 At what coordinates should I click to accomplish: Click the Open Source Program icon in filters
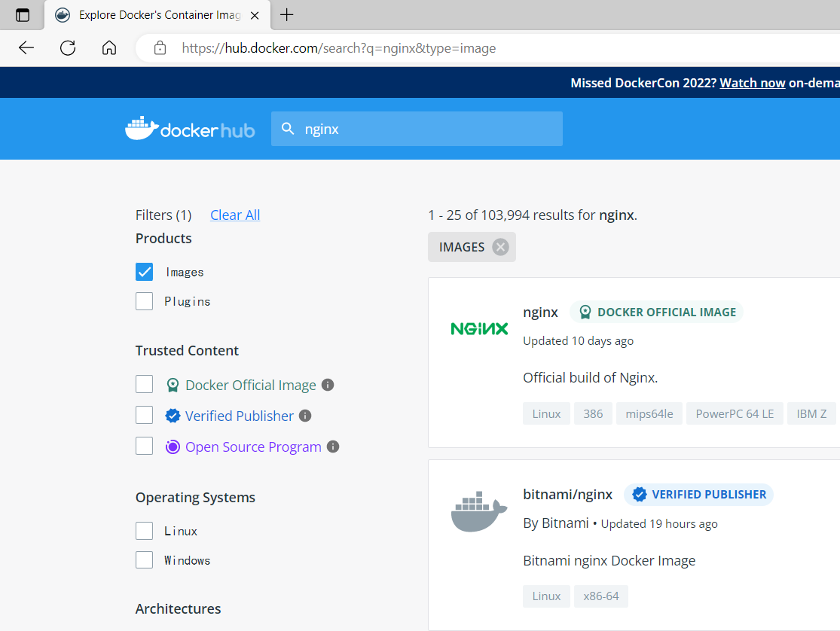click(x=173, y=447)
